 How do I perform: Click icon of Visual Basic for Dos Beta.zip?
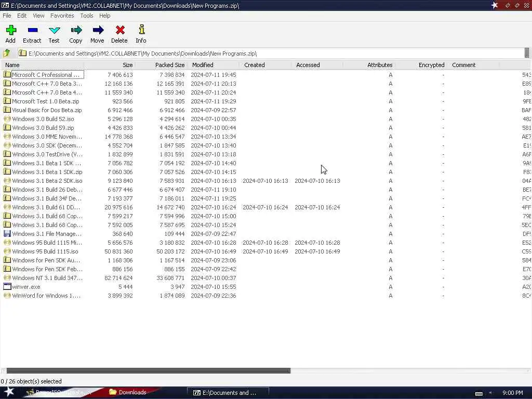[7, 110]
